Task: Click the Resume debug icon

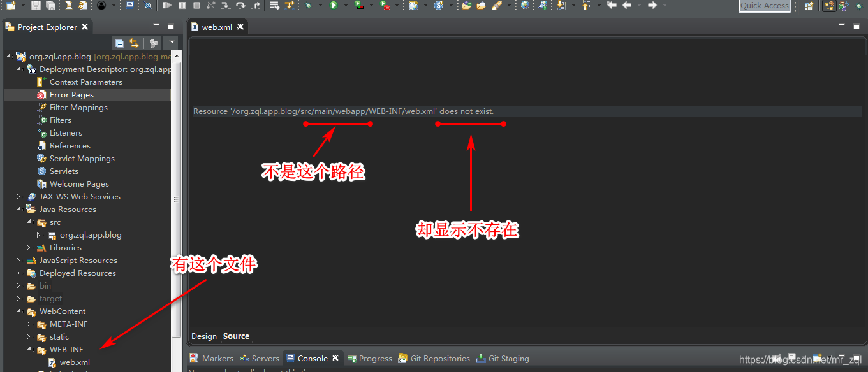Action: pos(167,5)
